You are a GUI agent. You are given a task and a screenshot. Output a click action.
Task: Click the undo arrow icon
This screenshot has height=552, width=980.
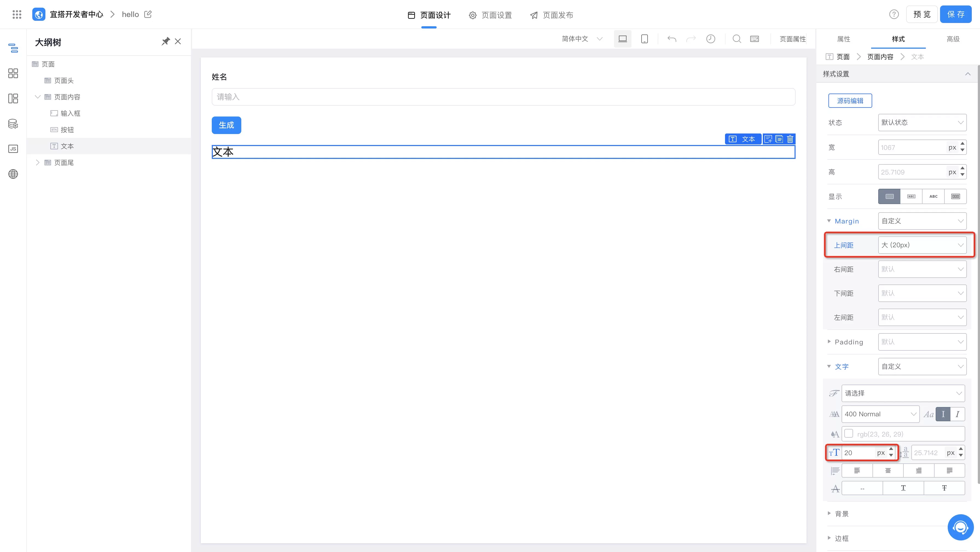click(x=671, y=39)
